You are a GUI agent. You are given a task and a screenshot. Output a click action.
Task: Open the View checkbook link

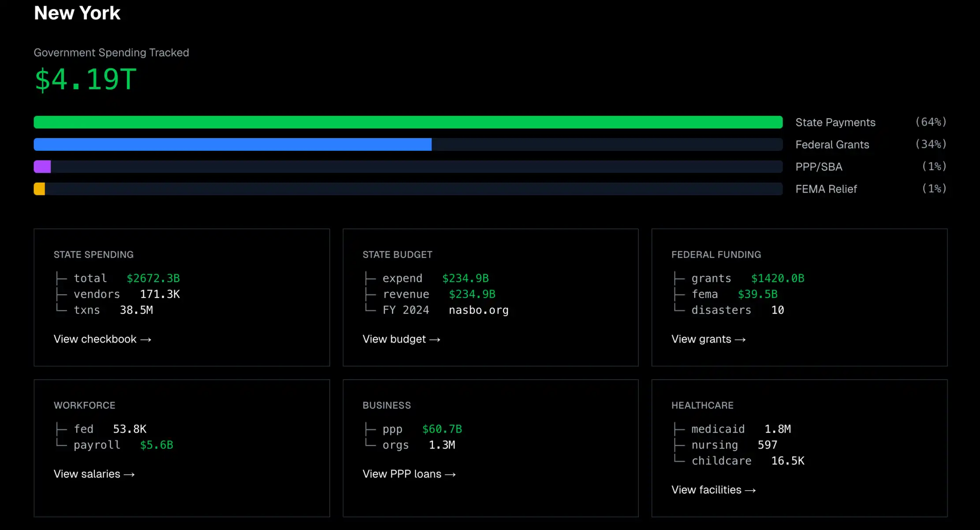pos(102,339)
